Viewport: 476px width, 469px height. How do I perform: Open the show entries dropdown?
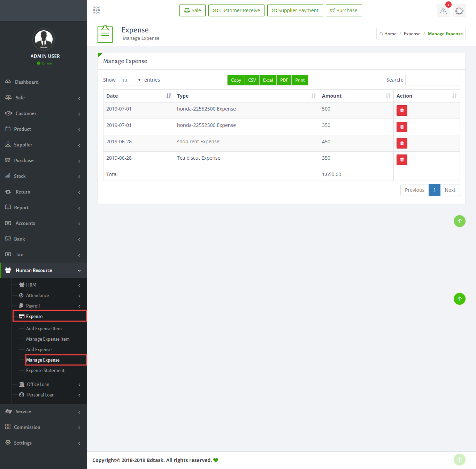(130, 80)
